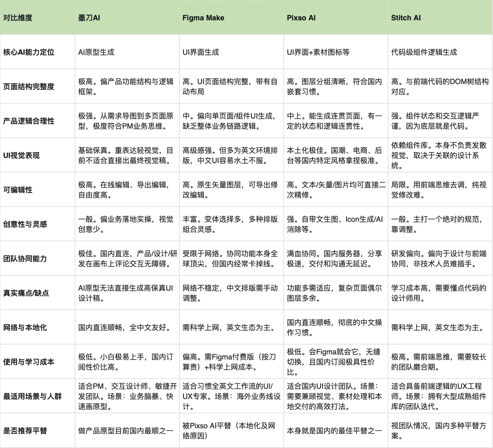493x448 pixels.
Task: Click cell 高。UI页面结构完整，带有自动布局
Action: (232, 86)
